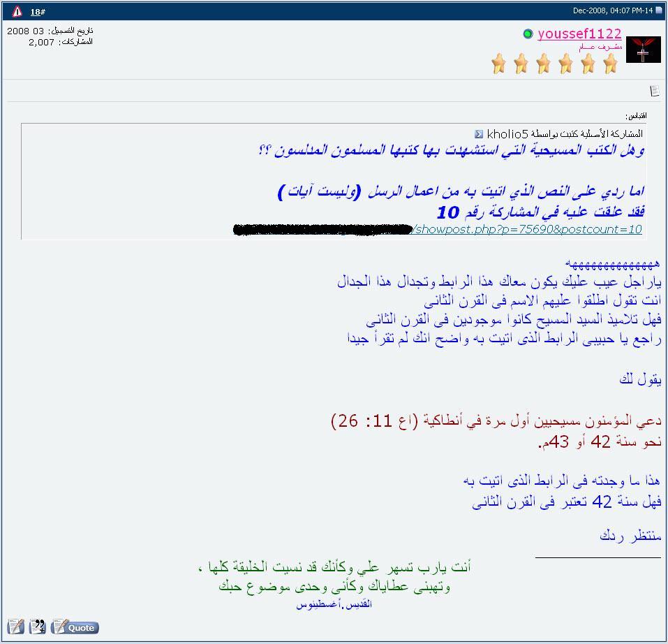The image size is (668, 644).
Task: Click the green signature text at the bottom
Action: [x=335, y=576]
